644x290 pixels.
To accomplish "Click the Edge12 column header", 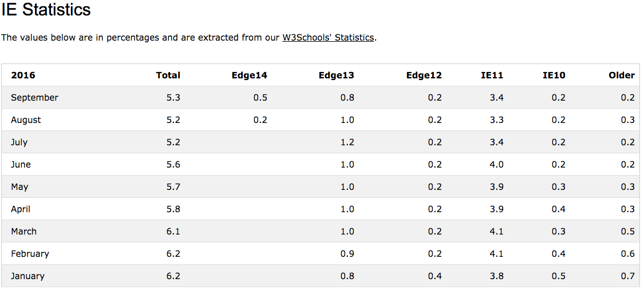I will (x=424, y=76).
